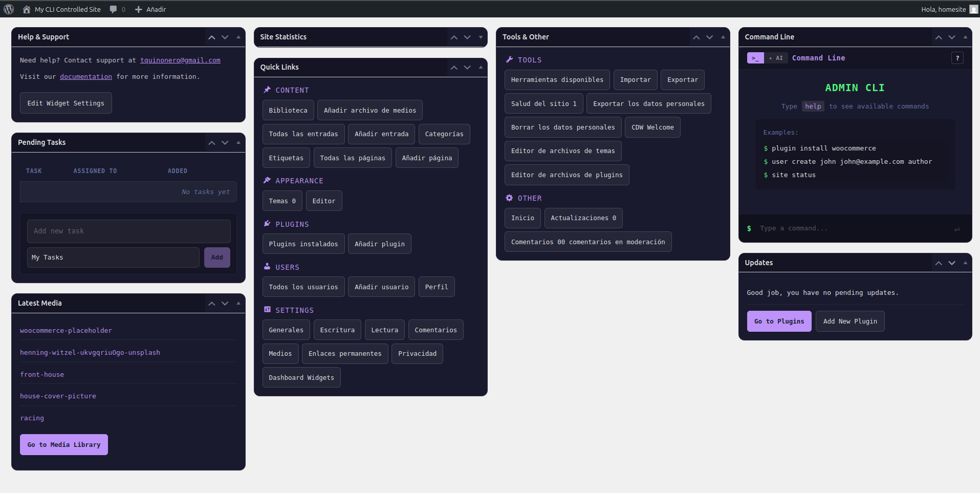Click the wrench icon beside TOOLS heading
Viewport: 980px width, 493px height.
point(509,59)
